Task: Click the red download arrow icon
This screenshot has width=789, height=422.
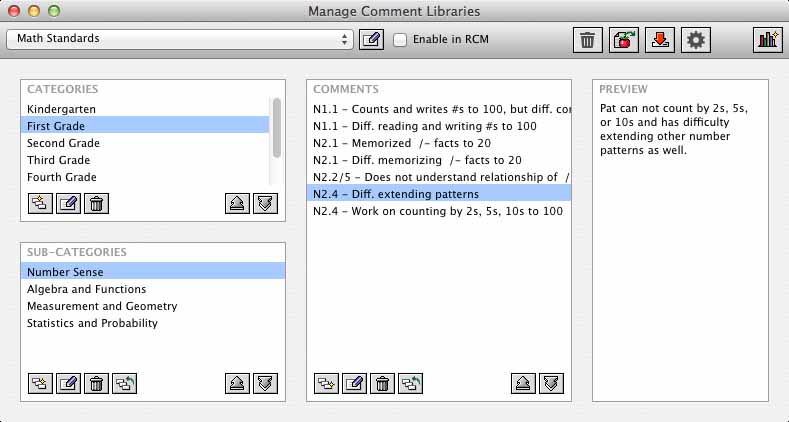Action: tap(660, 40)
